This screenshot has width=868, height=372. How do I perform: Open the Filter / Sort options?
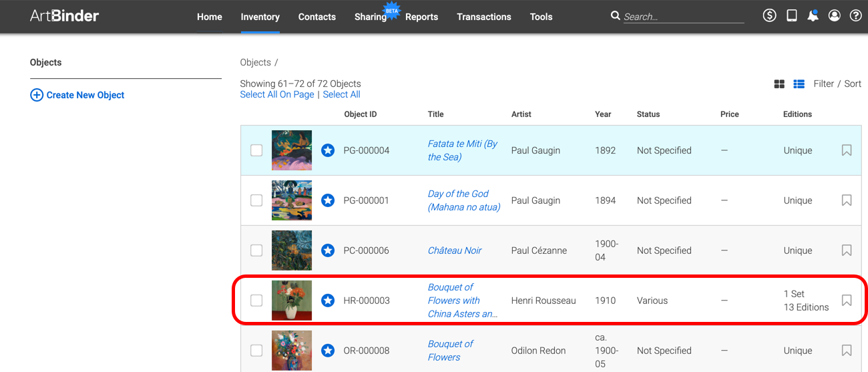click(x=837, y=83)
